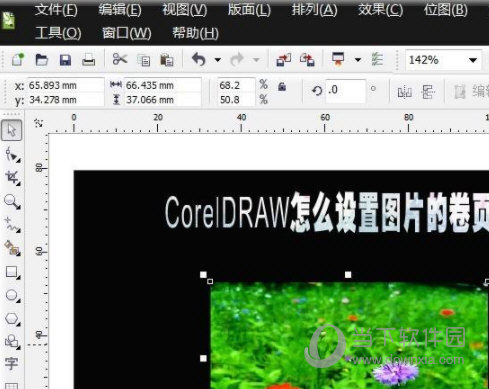The width and height of the screenshot is (489, 389).
Task: Expand the undo history dropdown arrow
Action: [218, 60]
